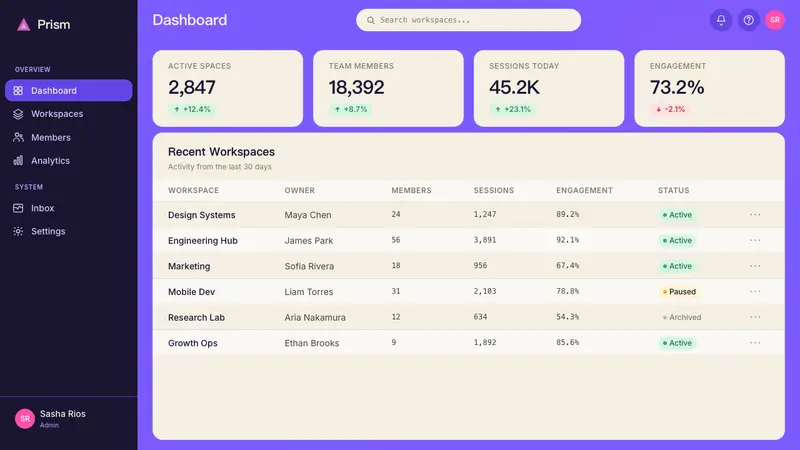Screen dimensions: 800x450
Task: Click Active status badge for Growth Ops
Action: coord(677,343)
